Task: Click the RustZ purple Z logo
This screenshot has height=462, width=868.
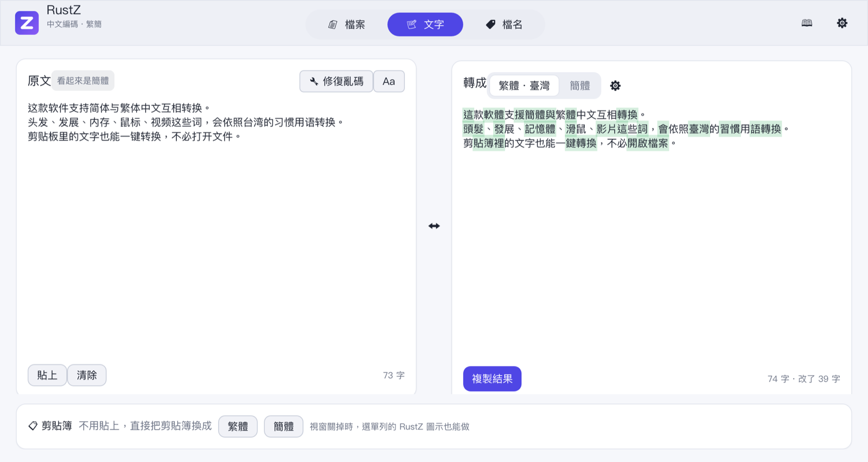Action: coord(27,23)
